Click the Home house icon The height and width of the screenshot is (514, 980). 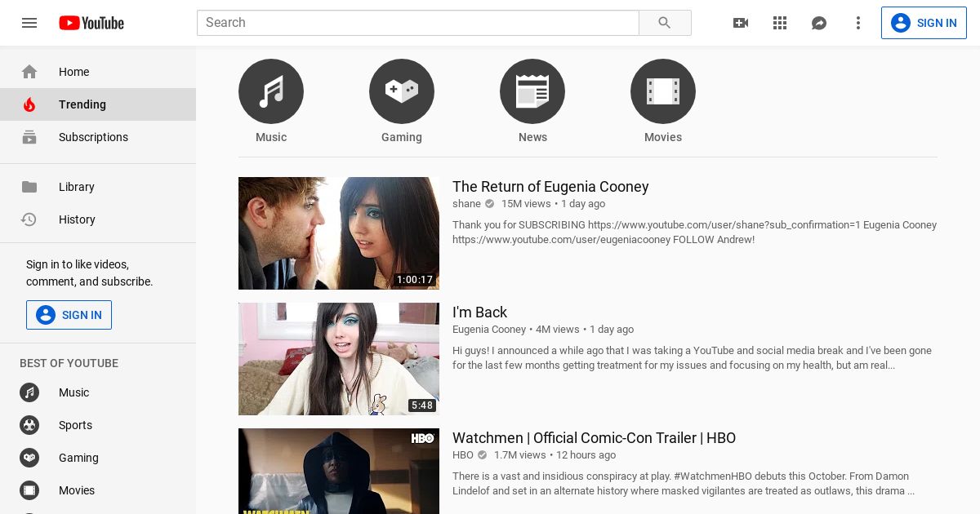(29, 72)
